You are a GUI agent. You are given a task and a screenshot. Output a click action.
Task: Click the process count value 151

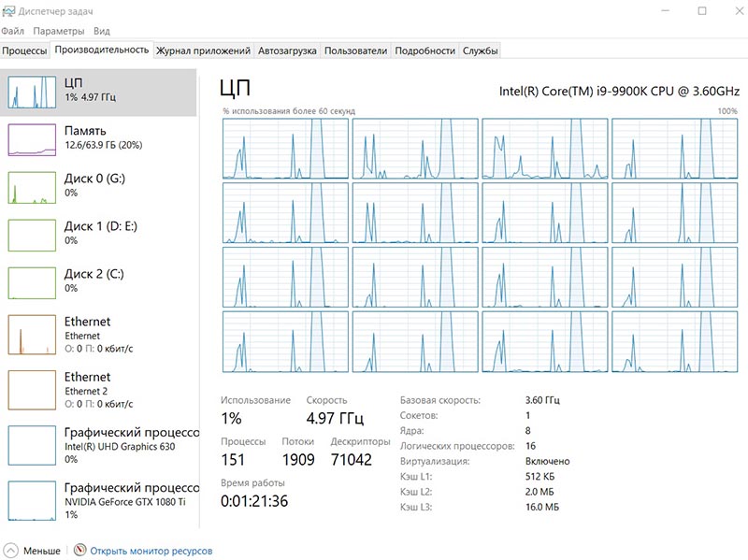point(233,459)
